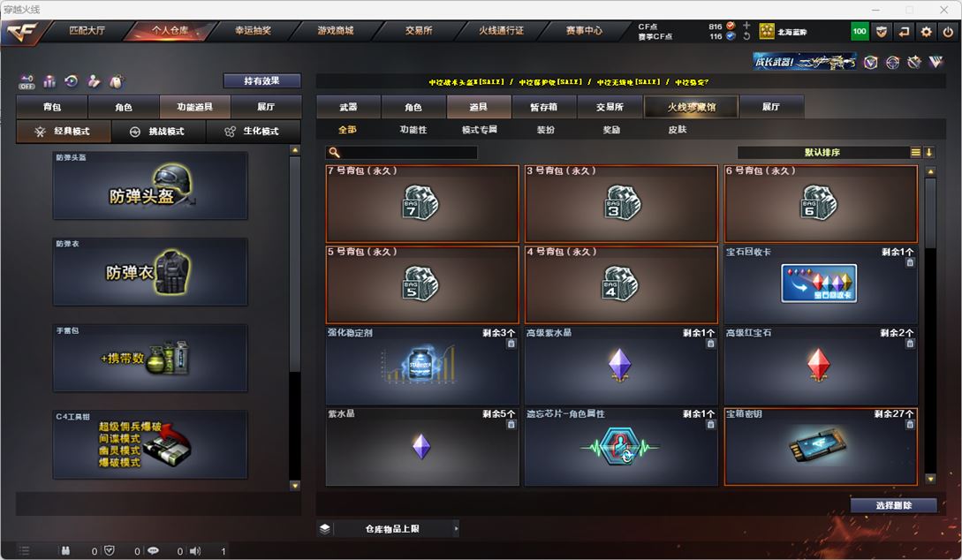Image resolution: width=962 pixels, height=560 pixels.
Task: Toggle the list view icon beside 默认排序
Action: [x=915, y=152]
